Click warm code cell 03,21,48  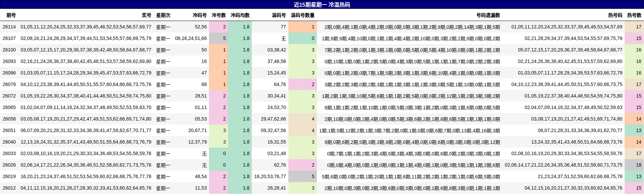[277, 153]
